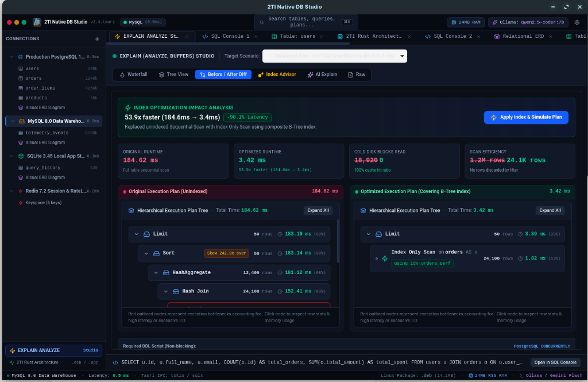588x382 pixels.
Task: Close the SQL Console 1 tab
Action: (x=256, y=36)
